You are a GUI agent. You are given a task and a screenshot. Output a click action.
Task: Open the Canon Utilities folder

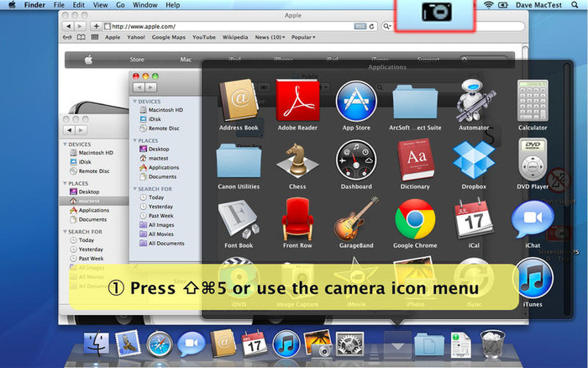coord(239,160)
